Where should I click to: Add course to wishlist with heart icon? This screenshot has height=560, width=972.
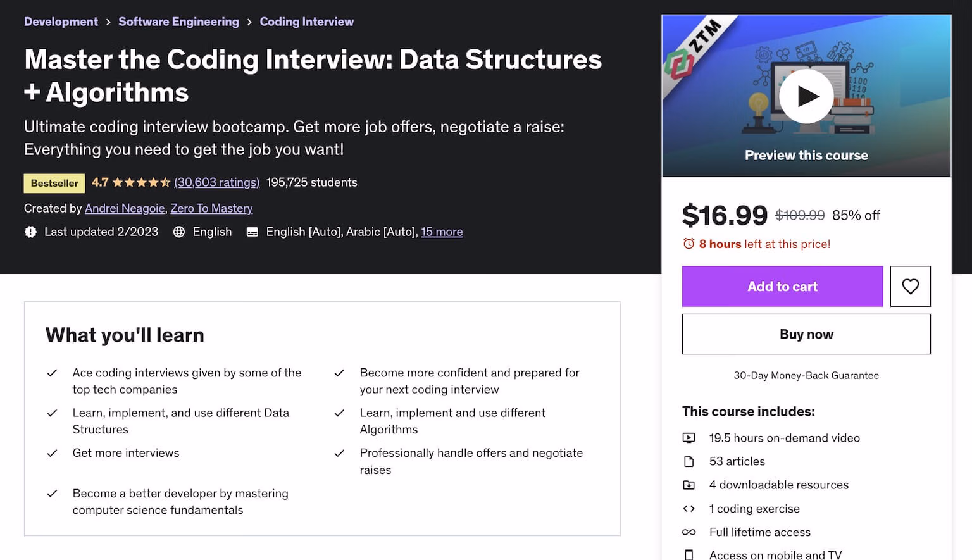point(910,287)
